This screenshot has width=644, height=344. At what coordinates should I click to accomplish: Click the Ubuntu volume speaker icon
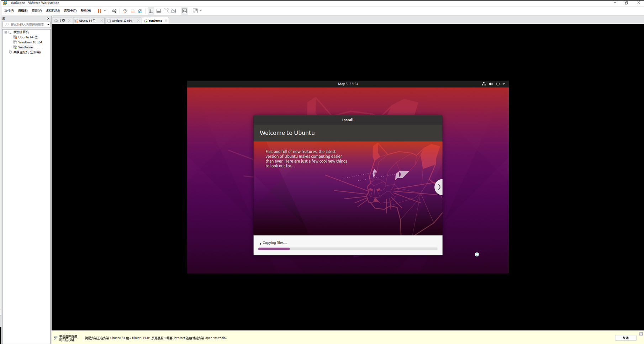point(491,84)
